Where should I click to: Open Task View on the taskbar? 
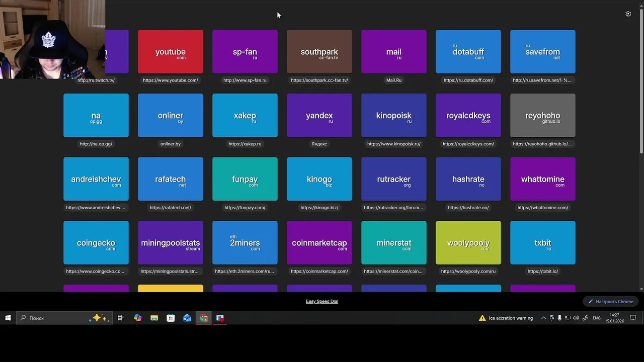121,318
